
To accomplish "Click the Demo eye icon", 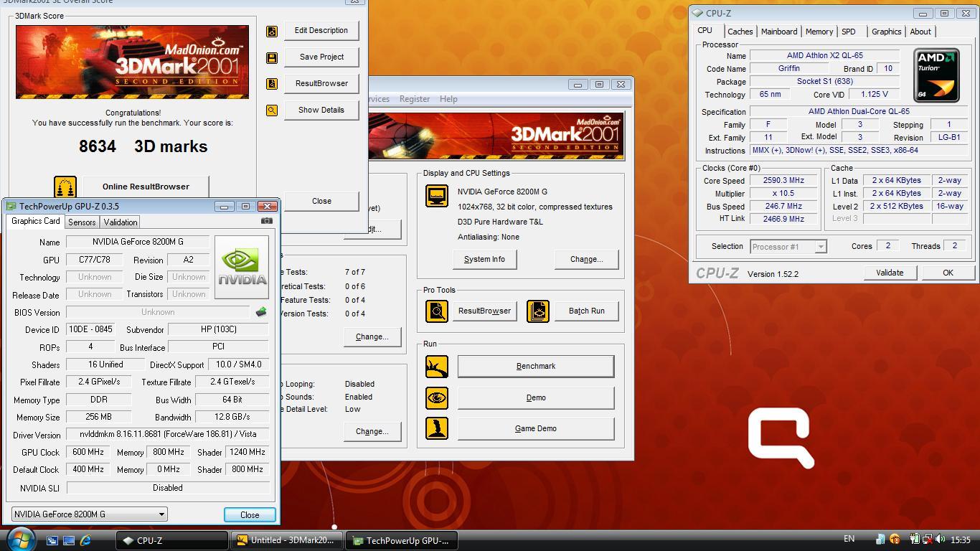I will click(x=437, y=398).
